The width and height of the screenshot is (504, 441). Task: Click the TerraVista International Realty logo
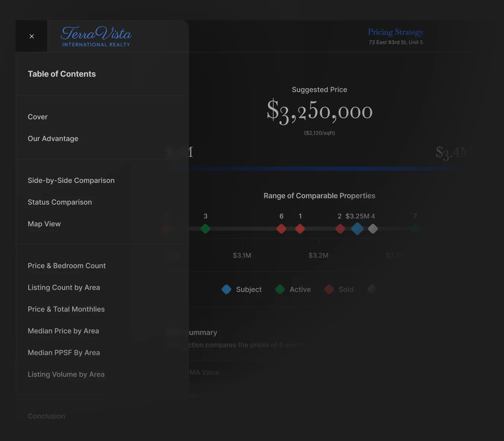coord(96,36)
